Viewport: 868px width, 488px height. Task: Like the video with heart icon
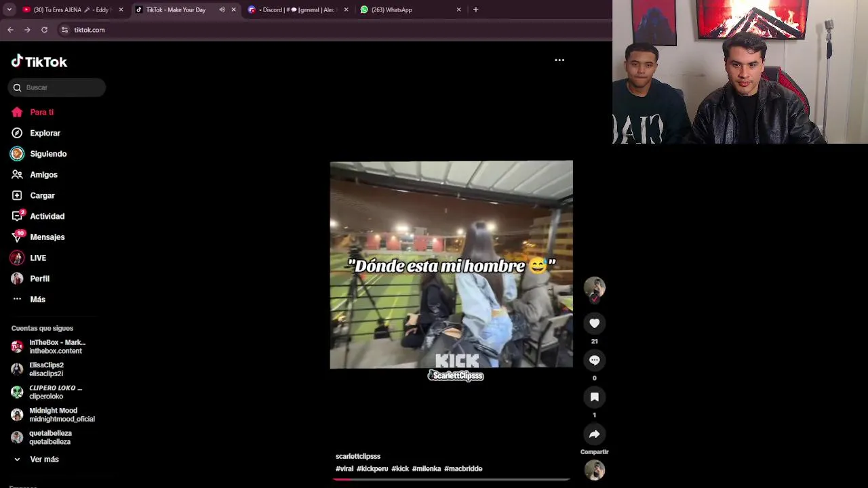[x=595, y=323]
